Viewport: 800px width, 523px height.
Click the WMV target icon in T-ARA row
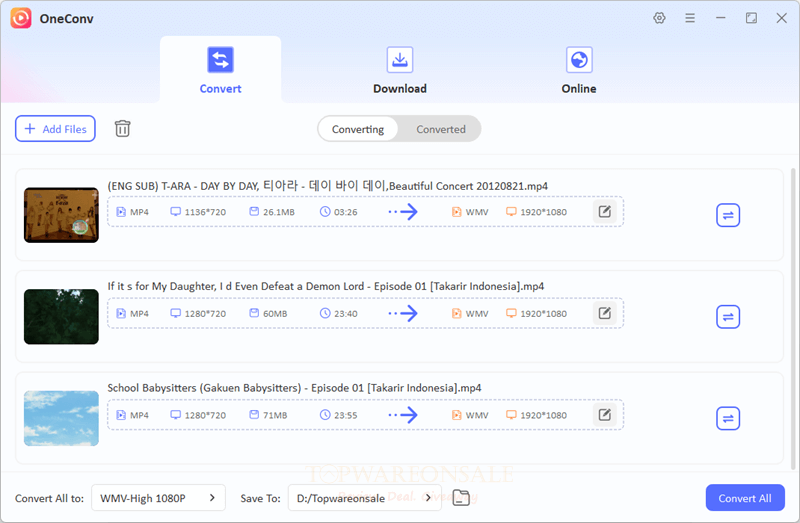click(457, 212)
